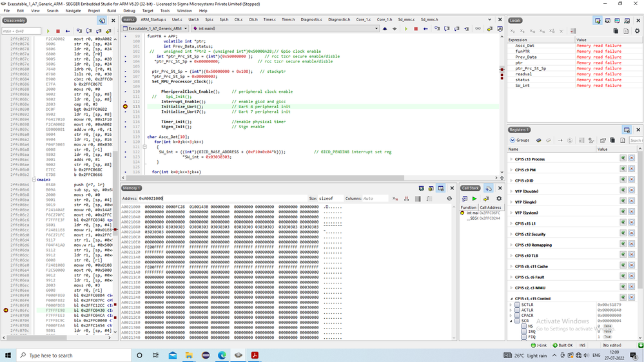Click the Windows search box on taskbar
Viewport: 644px width, 362px height.
click(74, 356)
